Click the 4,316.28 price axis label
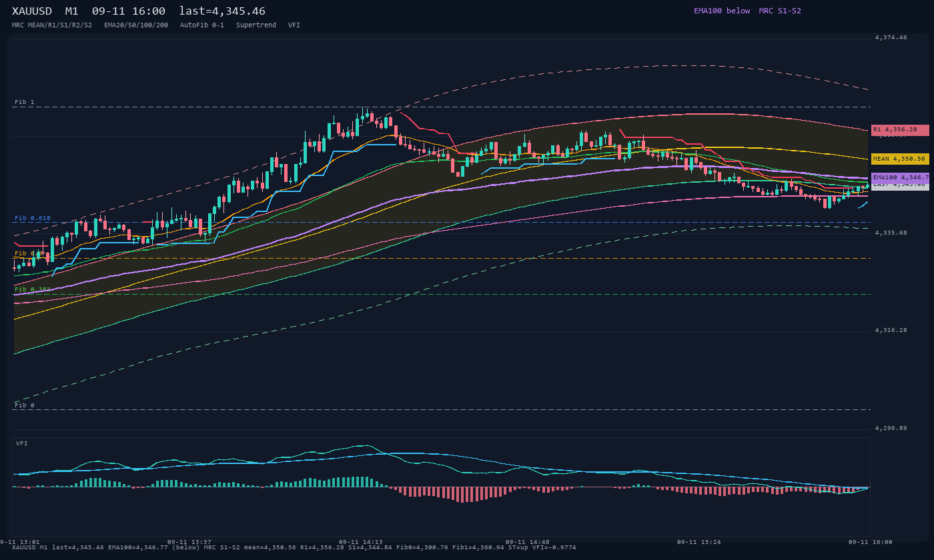 (x=891, y=330)
